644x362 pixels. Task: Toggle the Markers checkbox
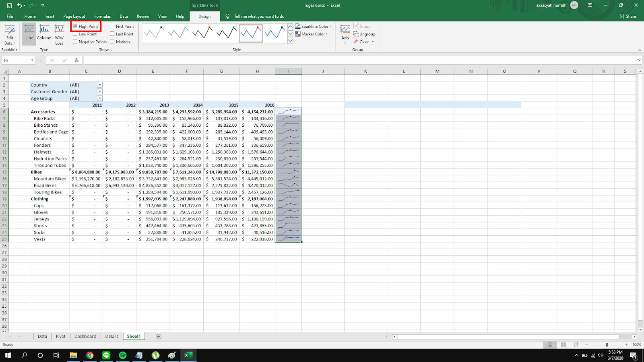112,42
